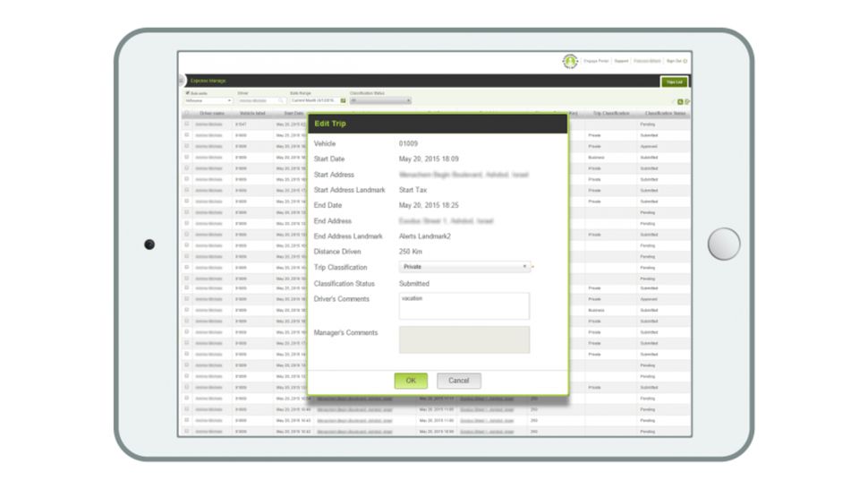Click the Start Address Landmark label
The width and height of the screenshot is (868, 489).
(349, 190)
